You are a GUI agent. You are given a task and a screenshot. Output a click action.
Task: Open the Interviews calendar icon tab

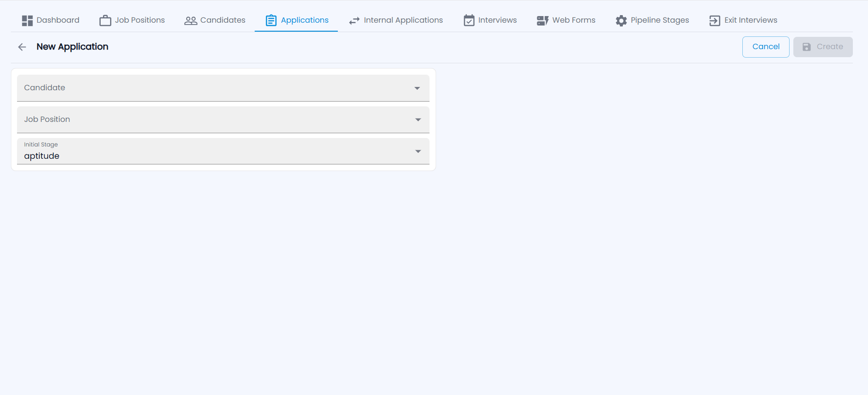point(490,20)
